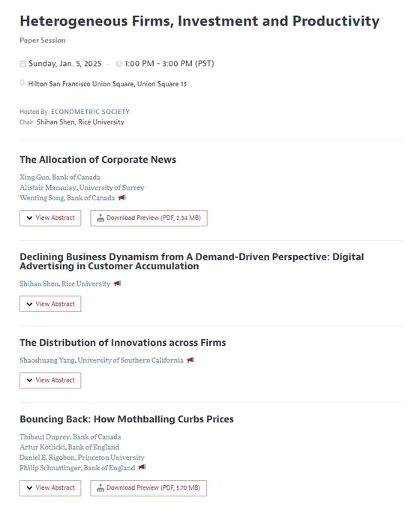The height and width of the screenshot is (510, 420).
Task: Expand abstract for The Allocation of Corporate News
Action: (50, 218)
